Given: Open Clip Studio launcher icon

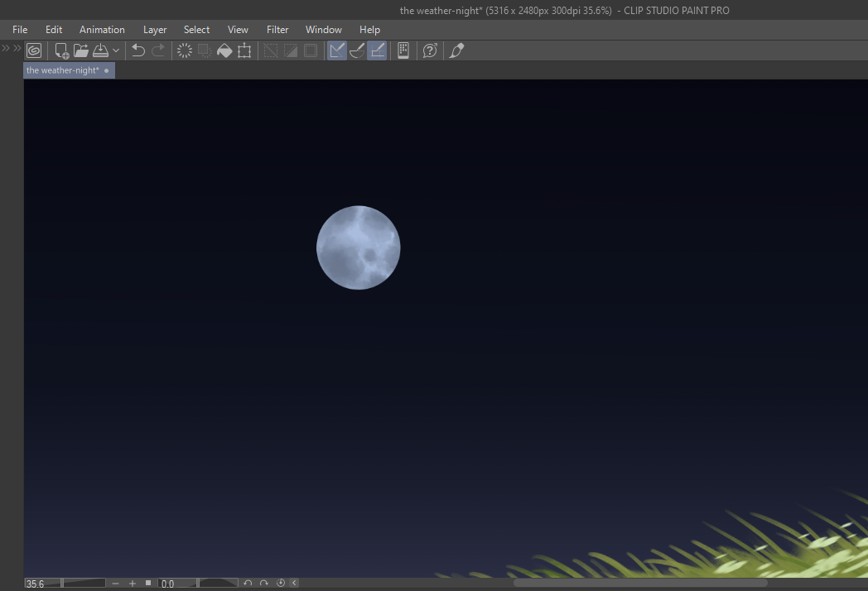Looking at the screenshot, I should click(x=34, y=50).
